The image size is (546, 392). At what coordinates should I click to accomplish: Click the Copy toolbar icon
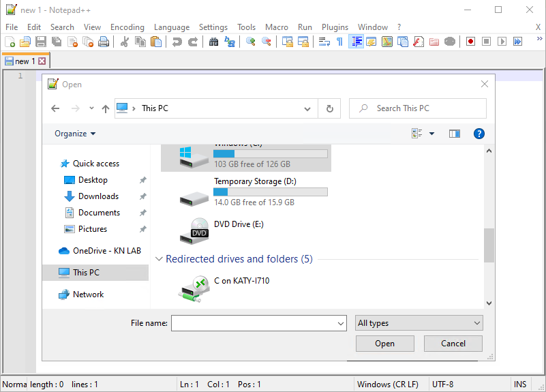pyautogui.click(x=140, y=42)
